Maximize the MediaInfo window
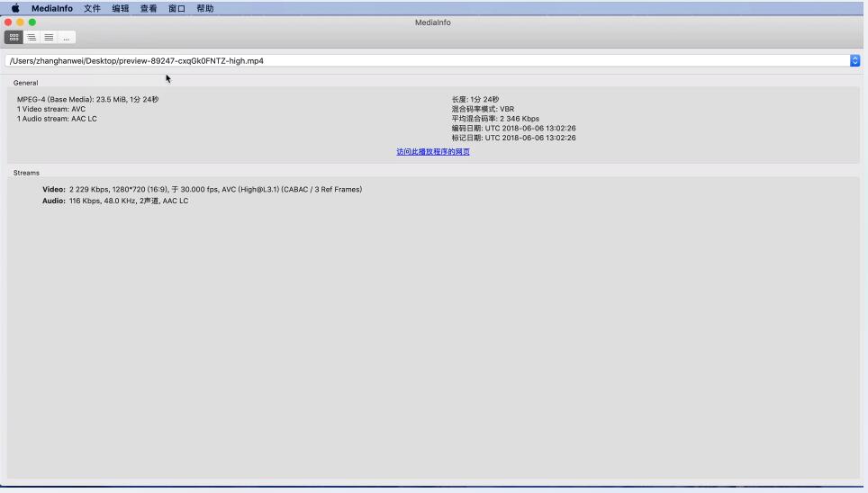The height and width of the screenshot is (493, 868). (x=32, y=22)
